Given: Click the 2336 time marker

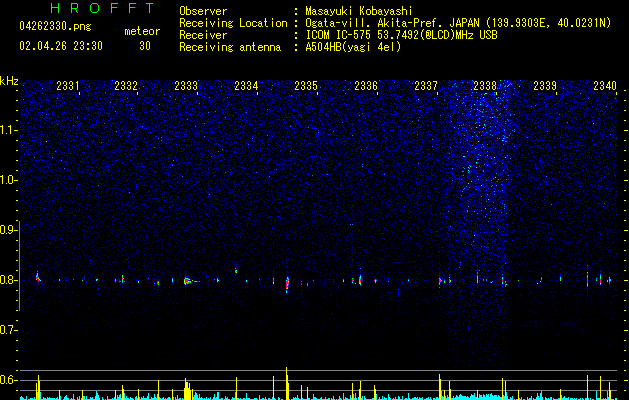Looking at the screenshot, I should click(366, 86).
